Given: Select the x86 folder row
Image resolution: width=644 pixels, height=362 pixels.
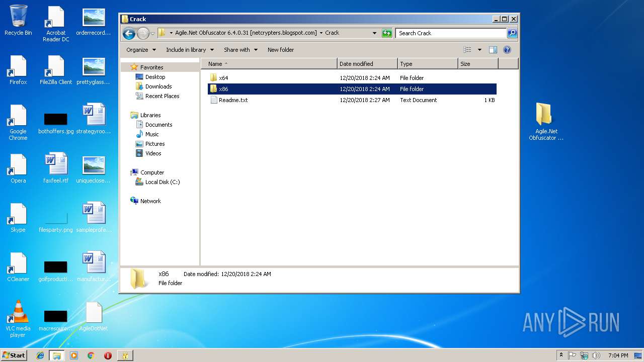Looking at the screenshot, I should (352, 89).
